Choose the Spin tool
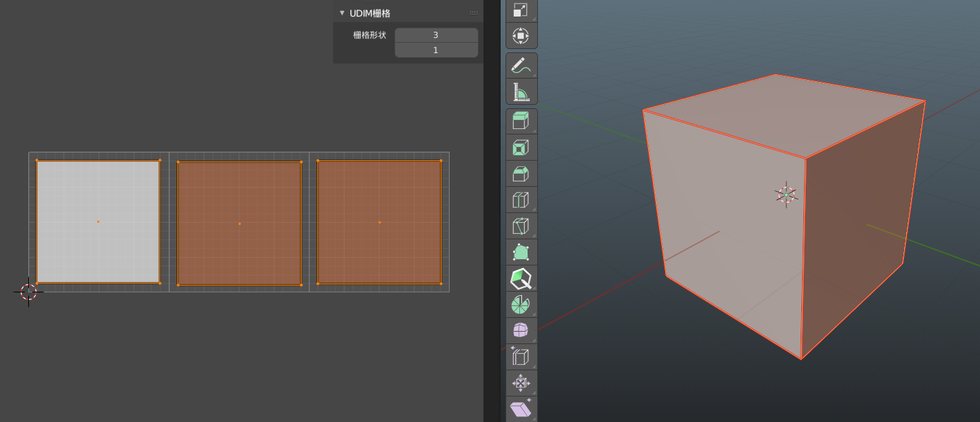 [521, 304]
